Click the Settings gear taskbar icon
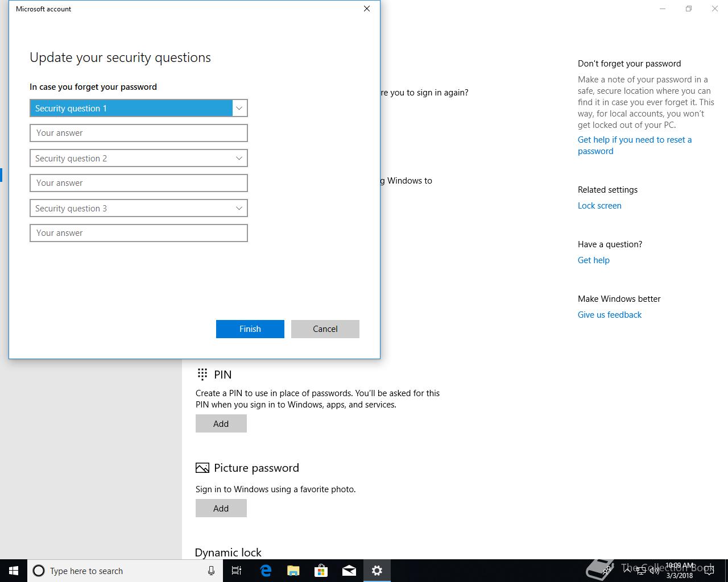This screenshot has height=582, width=728. click(x=377, y=571)
